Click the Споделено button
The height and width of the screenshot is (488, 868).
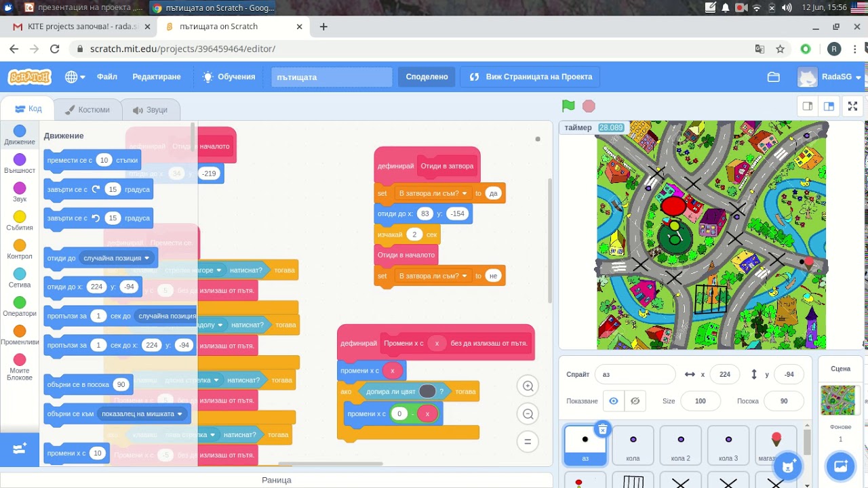[427, 77]
